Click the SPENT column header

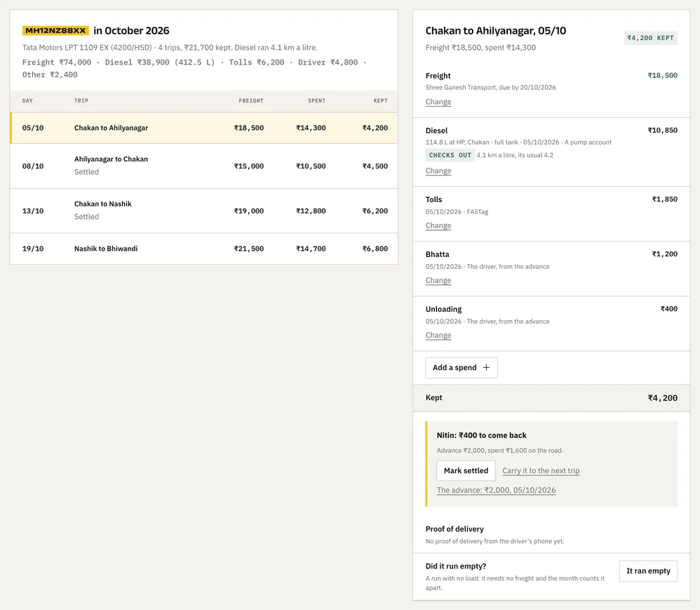point(316,100)
